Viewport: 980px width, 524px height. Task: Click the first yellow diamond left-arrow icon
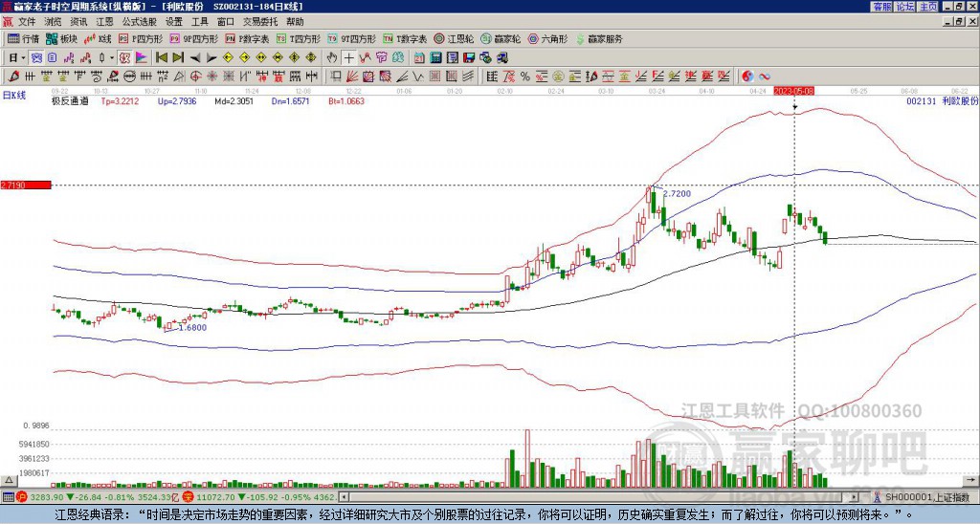pos(228,57)
